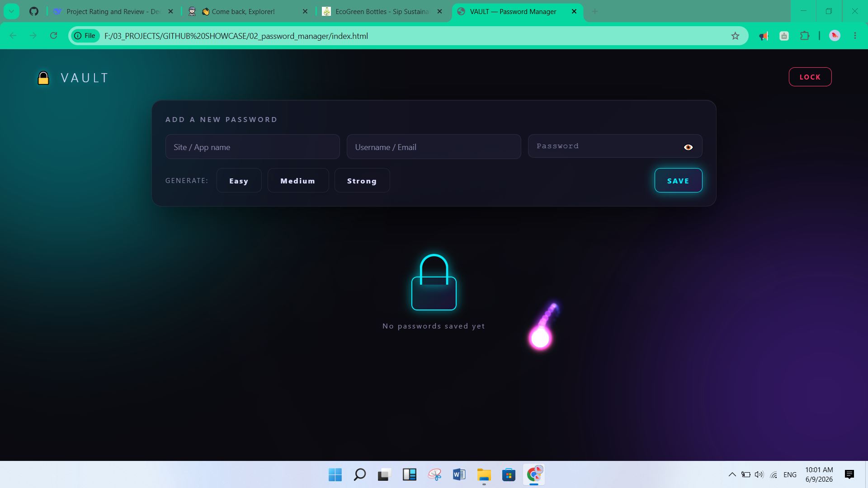The image size is (868, 488).
Task: Open File Explorer from taskbar
Action: (484, 474)
